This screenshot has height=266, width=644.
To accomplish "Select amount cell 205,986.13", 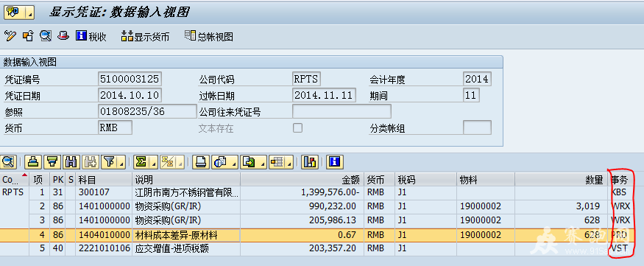I will (x=302, y=220).
